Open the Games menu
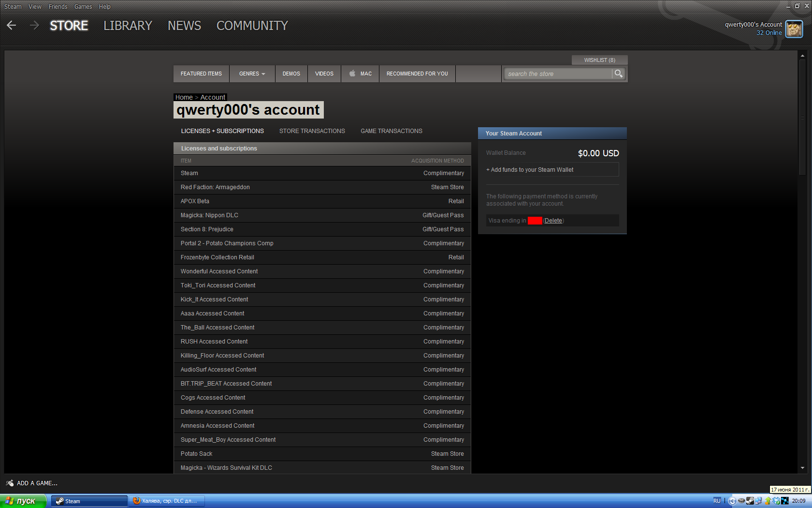The width and height of the screenshot is (812, 508). [83, 6]
